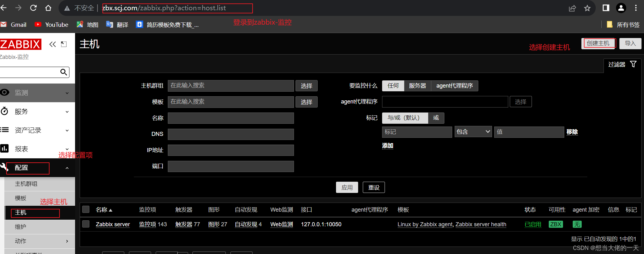The height and width of the screenshot is (254, 644).
Task: Open 触发器 77 for Zabbix server
Action: point(184,224)
